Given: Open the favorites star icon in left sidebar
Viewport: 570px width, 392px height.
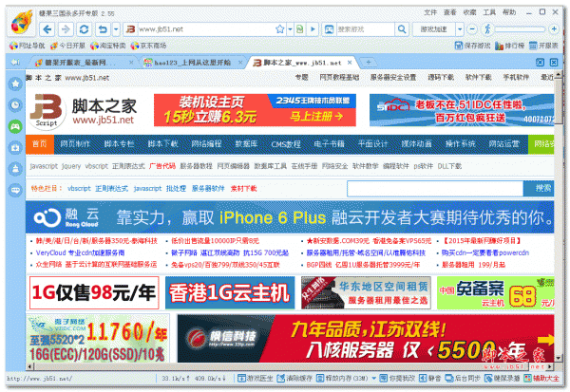Looking at the screenshot, I should click(x=15, y=84).
